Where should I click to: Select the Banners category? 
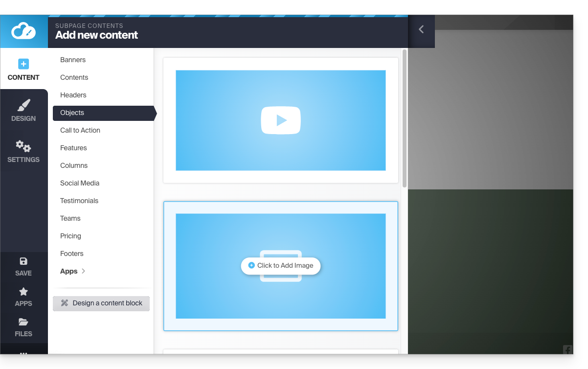coord(73,60)
